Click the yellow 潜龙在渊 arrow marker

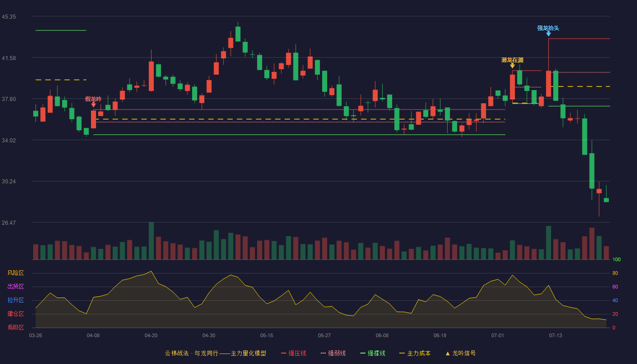point(512,66)
